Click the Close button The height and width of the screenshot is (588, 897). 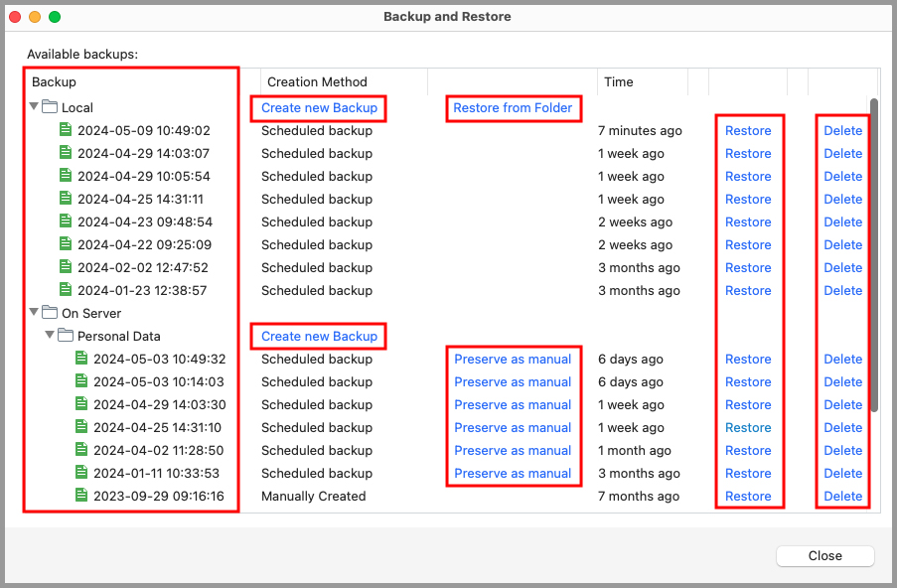[824, 555]
